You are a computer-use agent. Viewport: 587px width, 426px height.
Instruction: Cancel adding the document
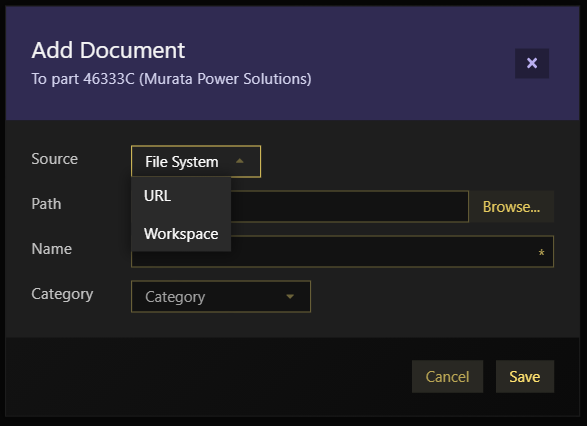pos(447,377)
